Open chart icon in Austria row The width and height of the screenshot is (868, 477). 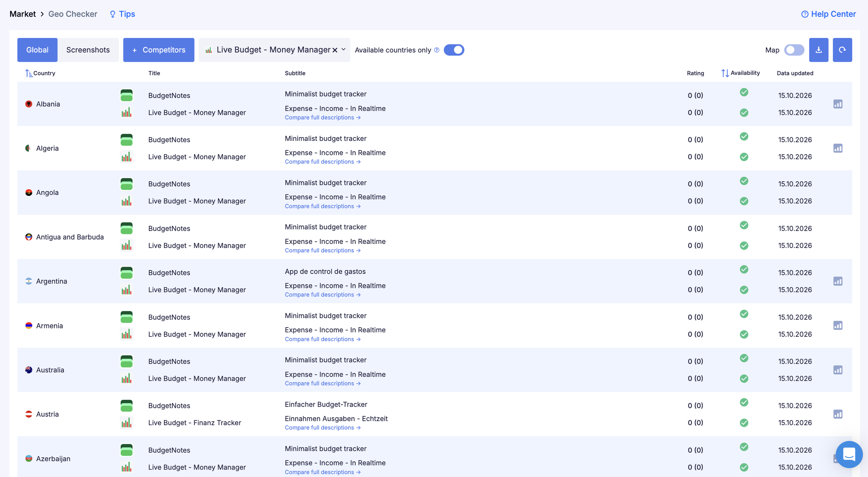click(x=838, y=414)
